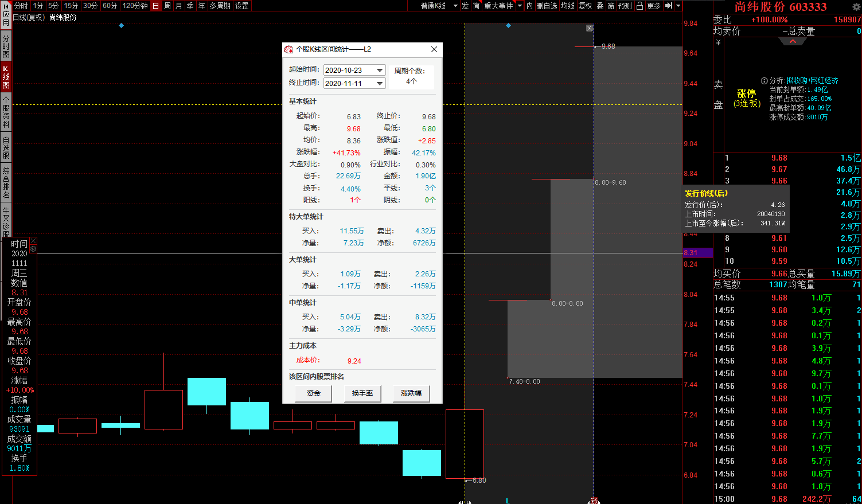Click the ¥ icon in the order panel
The height and width of the screenshot is (504, 862).
[x=718, y=42]
